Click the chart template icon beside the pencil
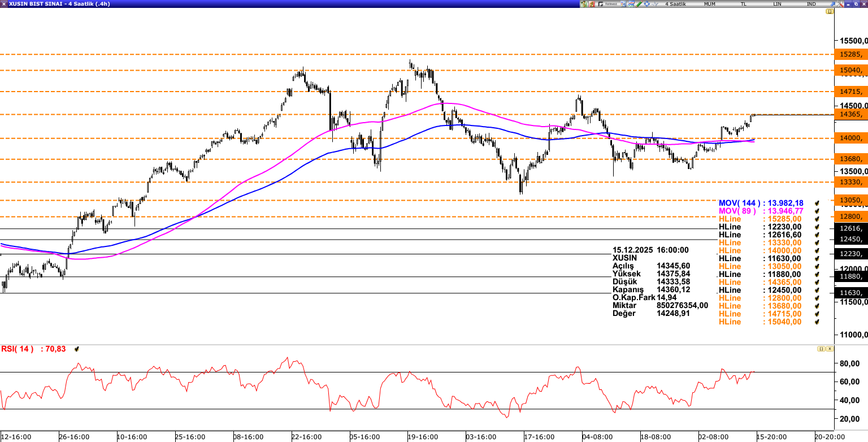 [631, 4]
